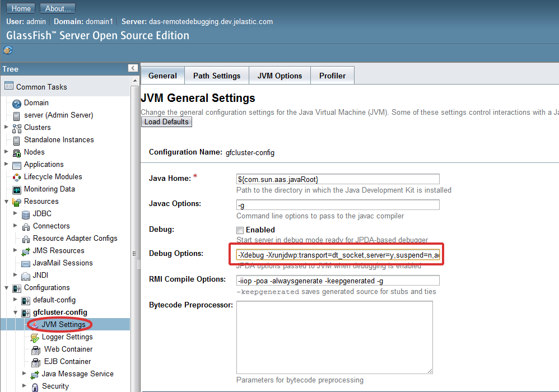Image resolution: width=559 pixels, height=392 pixels.
Task: Select JVM Settings in the tree
Action: (x=63, y=324)
